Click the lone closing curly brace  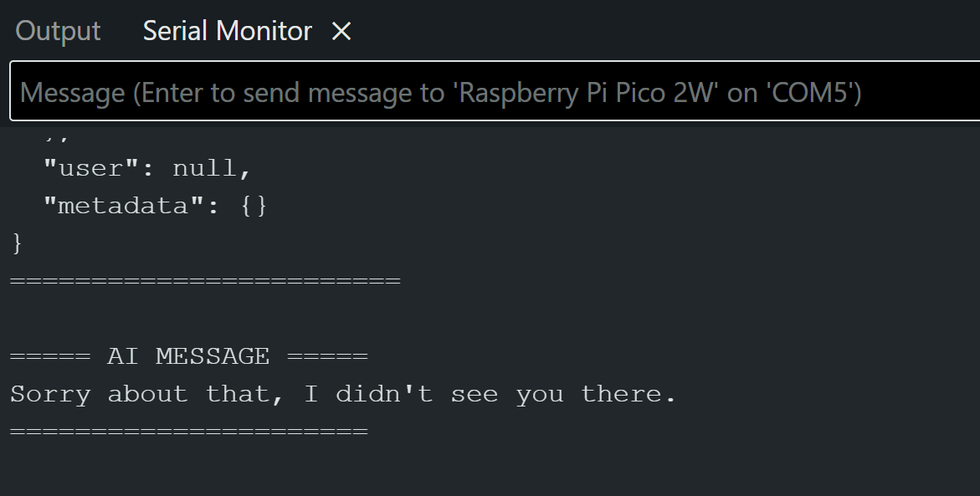pos(17,243)
